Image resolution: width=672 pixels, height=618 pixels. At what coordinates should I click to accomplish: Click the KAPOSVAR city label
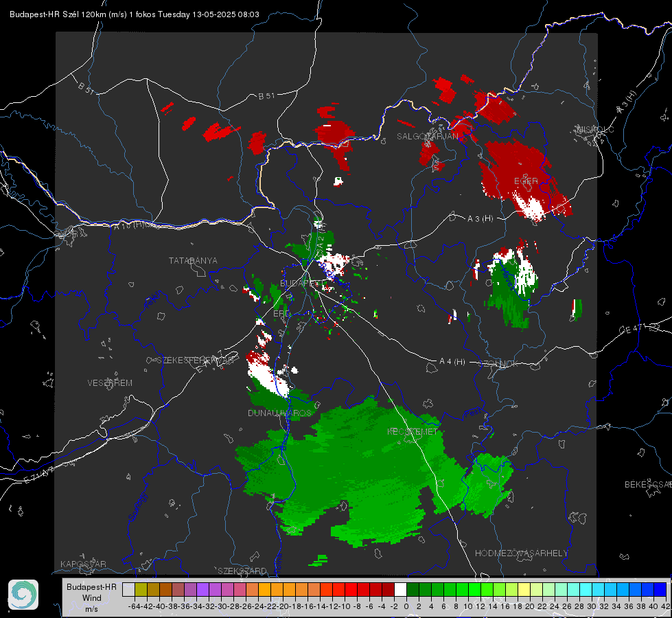[x=83, y=564]
